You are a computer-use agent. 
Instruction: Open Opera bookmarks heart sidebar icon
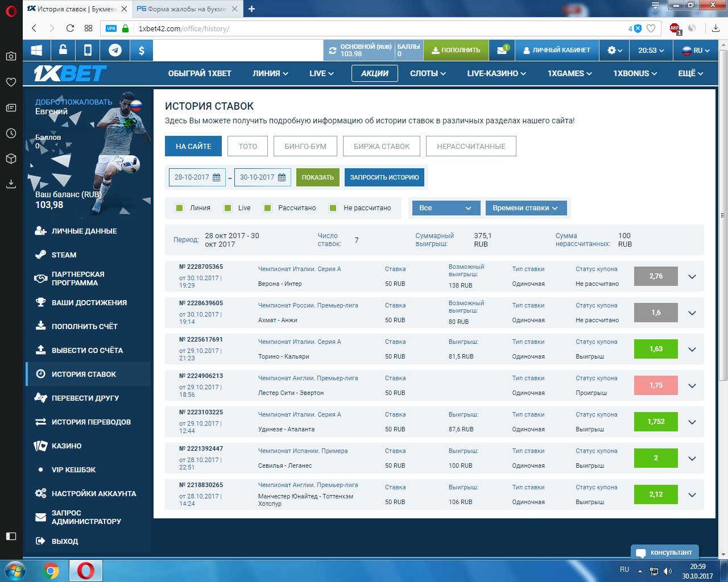(11, 82)
